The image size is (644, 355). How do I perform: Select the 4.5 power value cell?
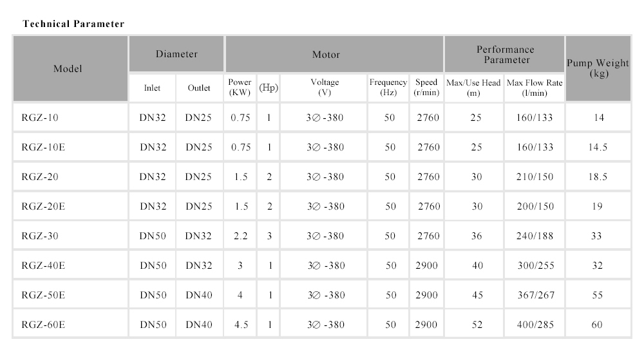click(x=241, y=325)
